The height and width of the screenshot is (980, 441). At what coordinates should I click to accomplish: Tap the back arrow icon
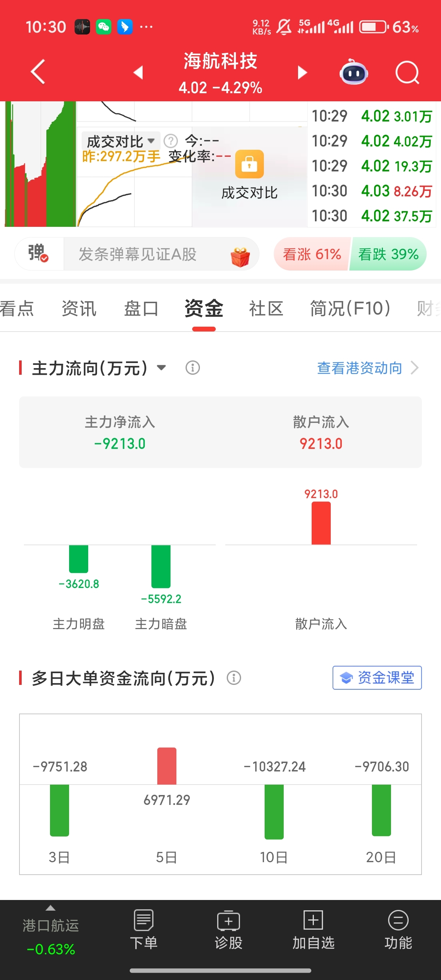point(38,72)
